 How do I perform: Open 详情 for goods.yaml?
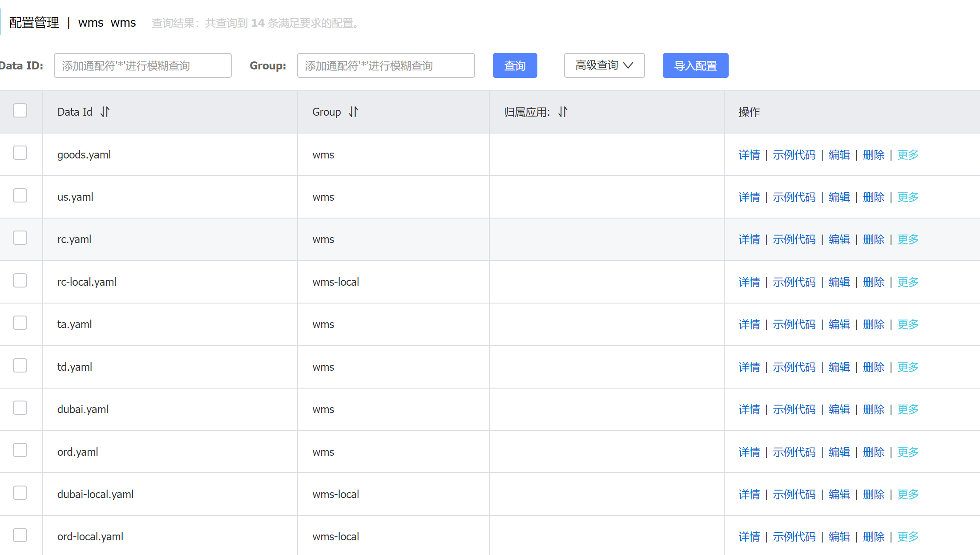pos(750,155)
